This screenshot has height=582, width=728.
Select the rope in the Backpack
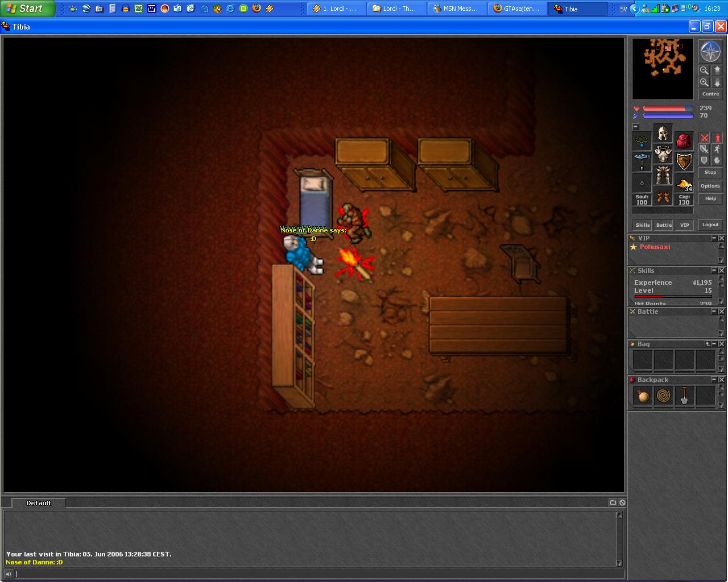664,396
